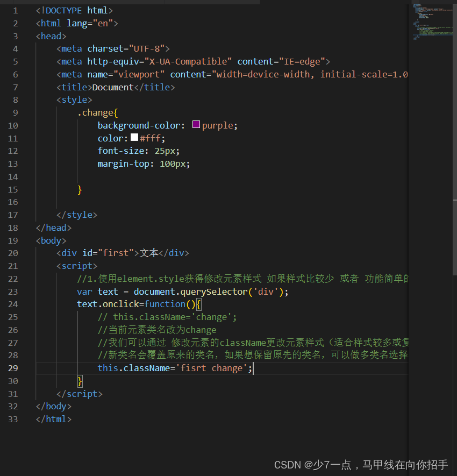Click the closing </script> tag
Screen dimensions: 457x476
point(80,394)
